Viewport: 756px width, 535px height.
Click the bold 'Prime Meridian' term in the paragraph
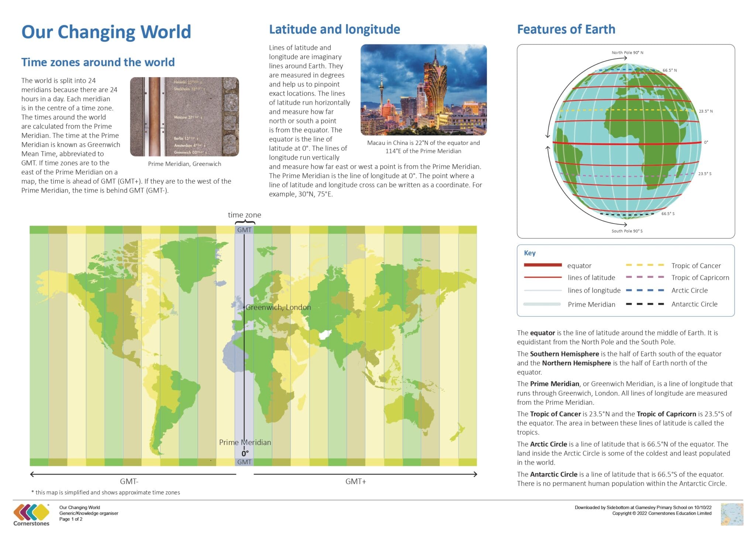554,384
